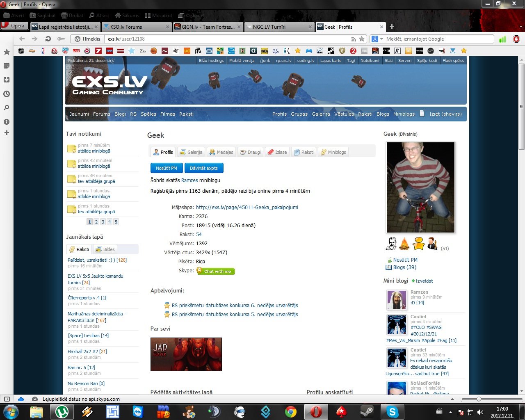This screenshot has height=420, width=525.
Task: Click the address bar URL field
Action: pos(228,39)
